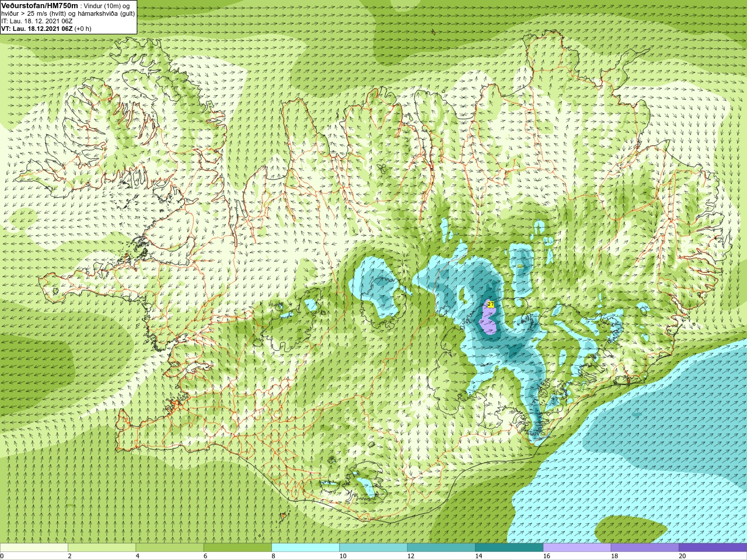
Task: Select the 12–14 m/s teal legend swatch
Action: point(441,548)
